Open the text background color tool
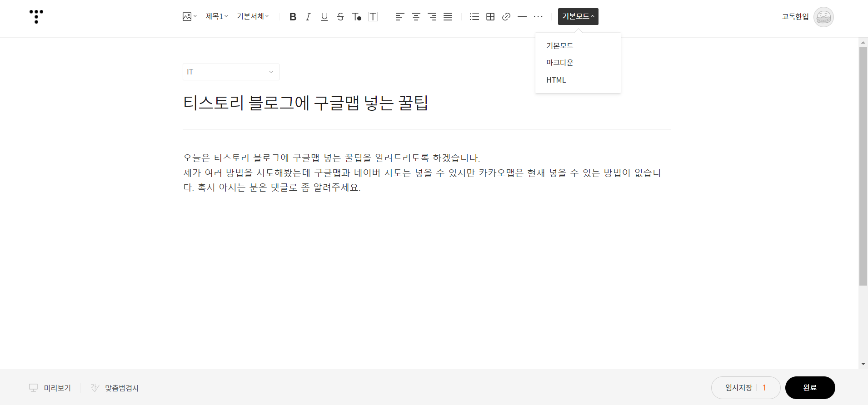 click(x=373, y=17)
